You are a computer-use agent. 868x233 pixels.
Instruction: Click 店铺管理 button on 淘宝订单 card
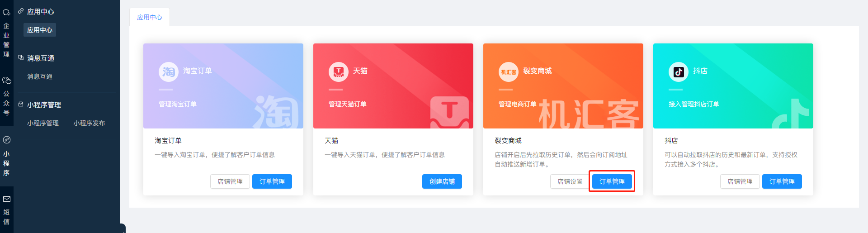tap(230, 181)
